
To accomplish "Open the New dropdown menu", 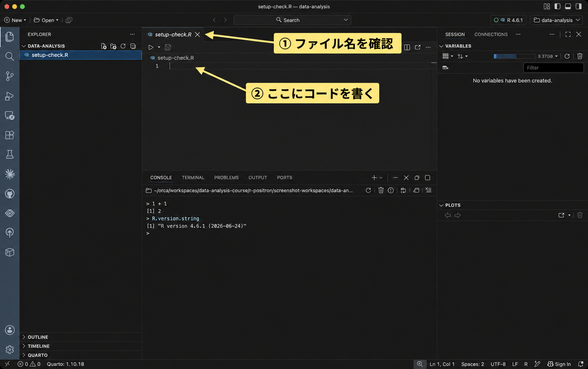I will 15,20.
